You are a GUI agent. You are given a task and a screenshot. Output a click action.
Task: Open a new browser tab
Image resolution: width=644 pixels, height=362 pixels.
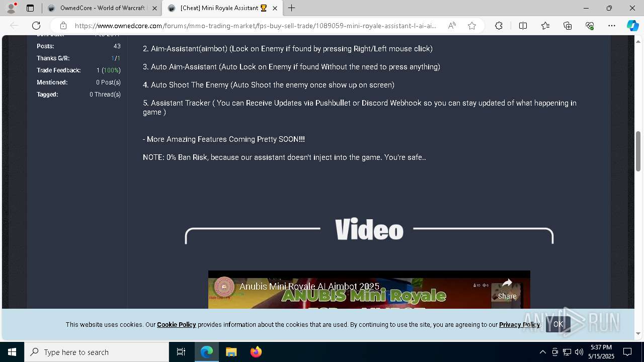coord(292,8)
